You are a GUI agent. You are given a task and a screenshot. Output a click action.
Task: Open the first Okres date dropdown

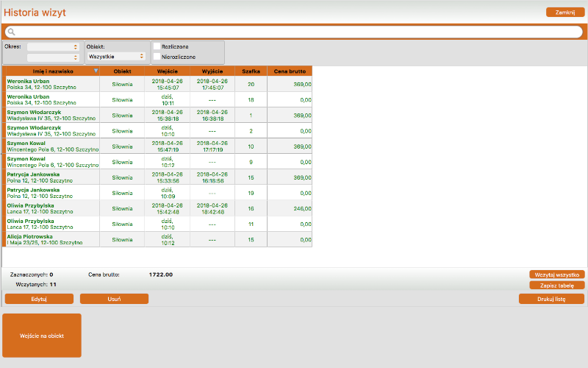tap(52, 46)
